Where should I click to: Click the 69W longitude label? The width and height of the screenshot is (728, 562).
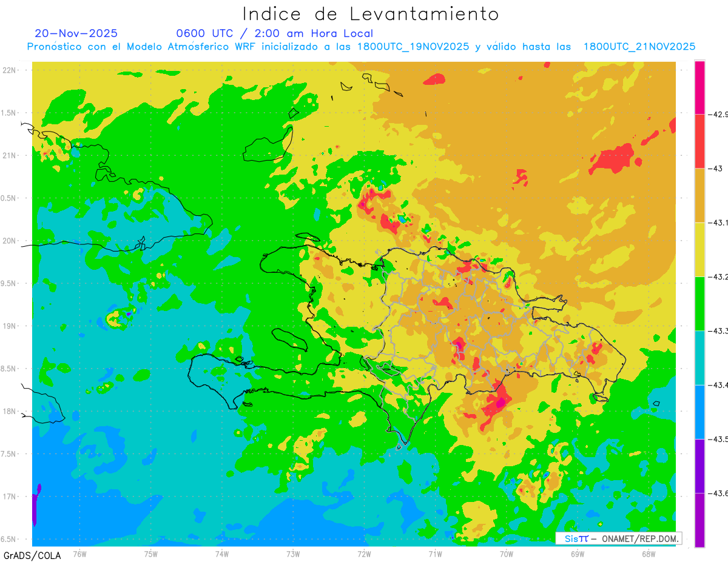pyautogui.click(x=578, y=554)
